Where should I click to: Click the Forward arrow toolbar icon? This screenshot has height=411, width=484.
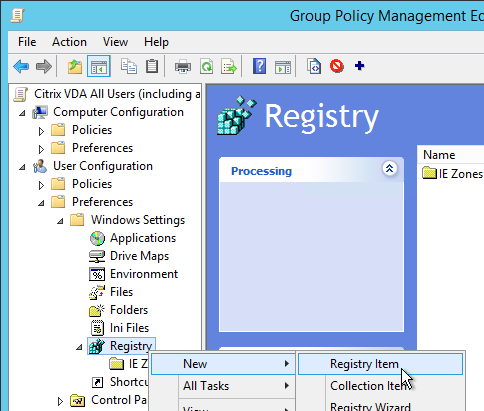(44, 66)
